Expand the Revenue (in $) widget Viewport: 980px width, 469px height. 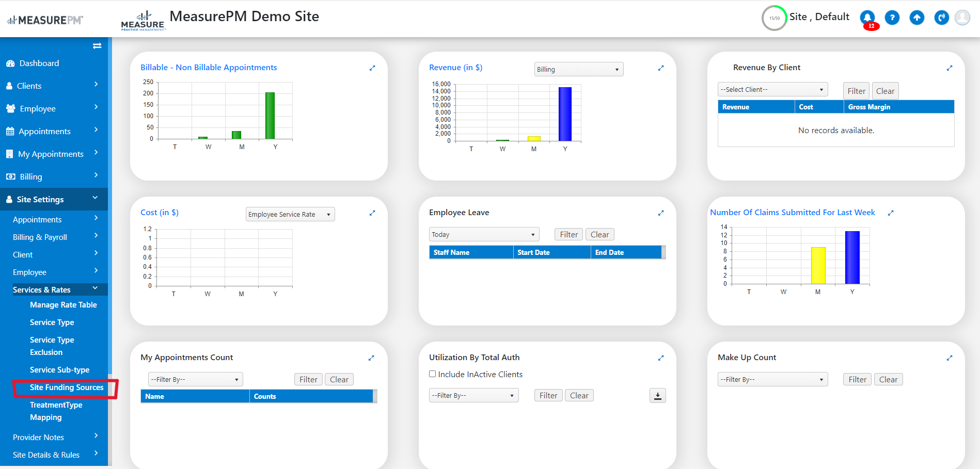pyautogui.click(x=661, y=68)
